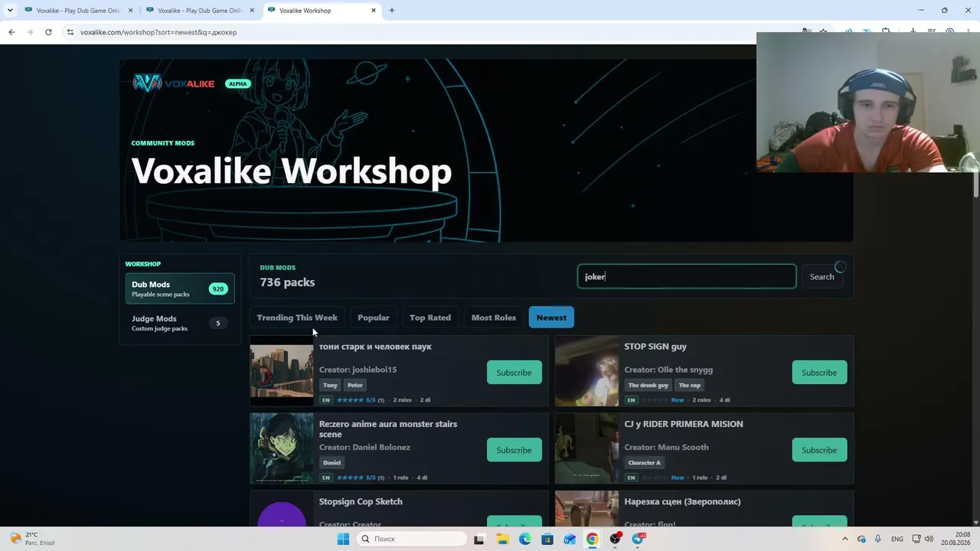Open the volume icon in system tray
The width and height of the screenshot is (980, 551).
pyautogui.click(x=929, y=539)
